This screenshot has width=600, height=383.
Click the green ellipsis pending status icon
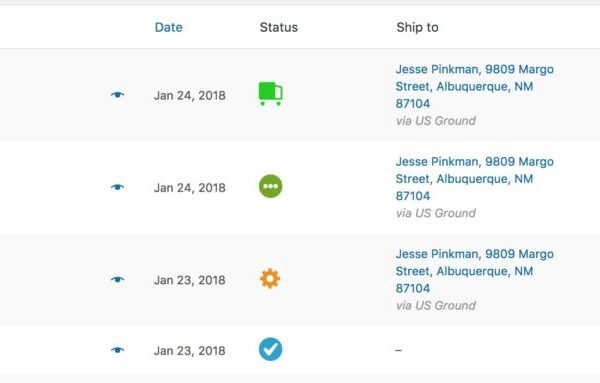pos(271,186)
